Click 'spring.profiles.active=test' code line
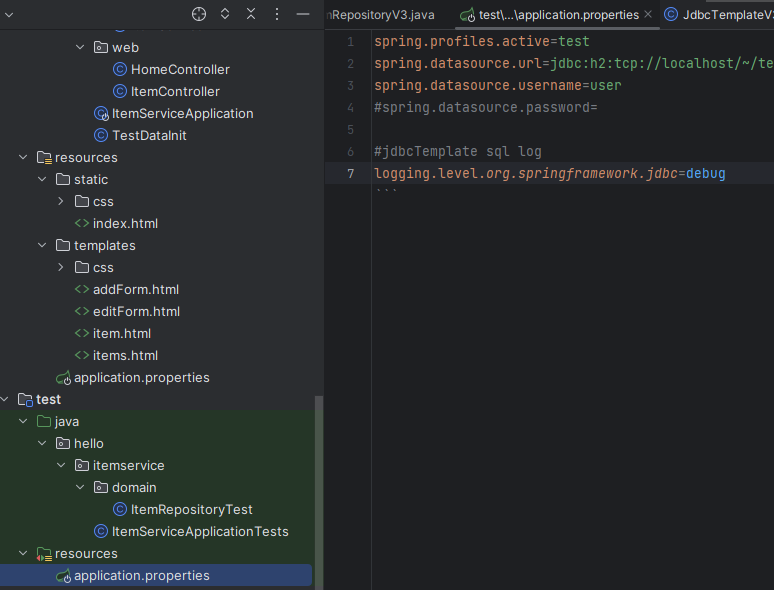 (482, 41)
